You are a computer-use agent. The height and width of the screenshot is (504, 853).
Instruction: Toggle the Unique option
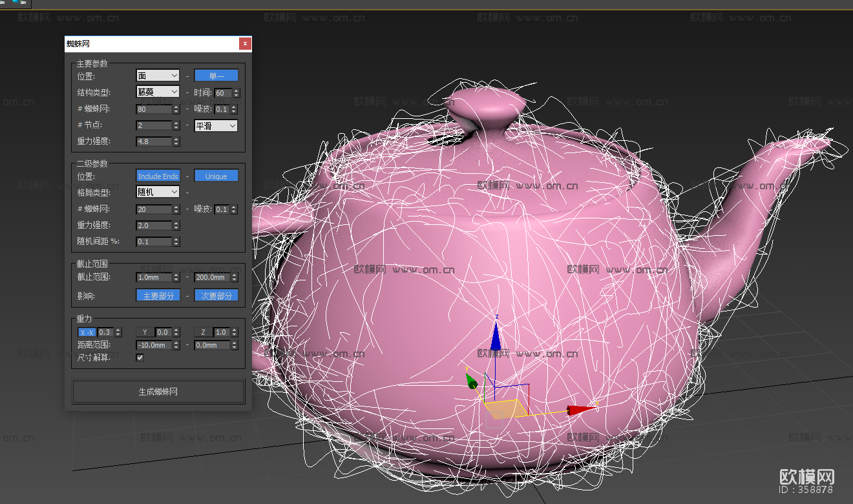(216, 176)
